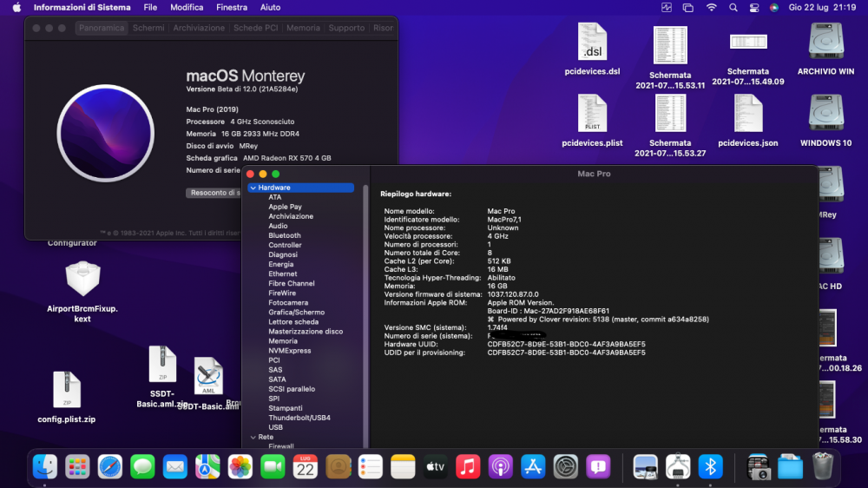Select SSDT-Basic.aml.zip file on desktop

click(162, 377)
